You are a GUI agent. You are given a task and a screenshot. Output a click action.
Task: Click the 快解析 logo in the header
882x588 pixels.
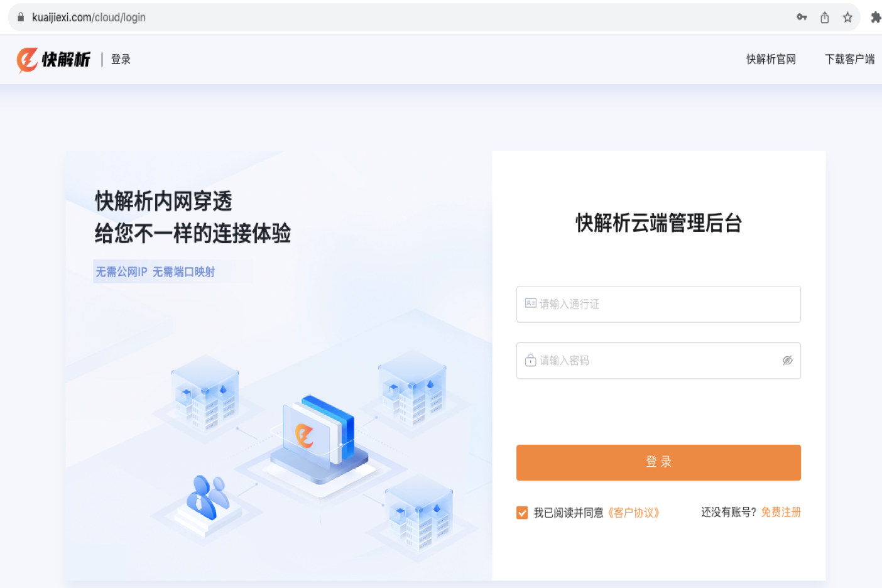point(53,60)
